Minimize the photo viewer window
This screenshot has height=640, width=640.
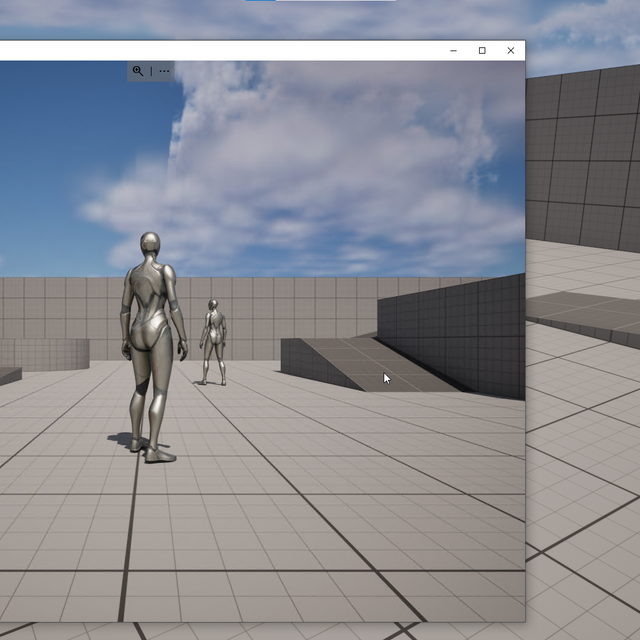(454, 51)
